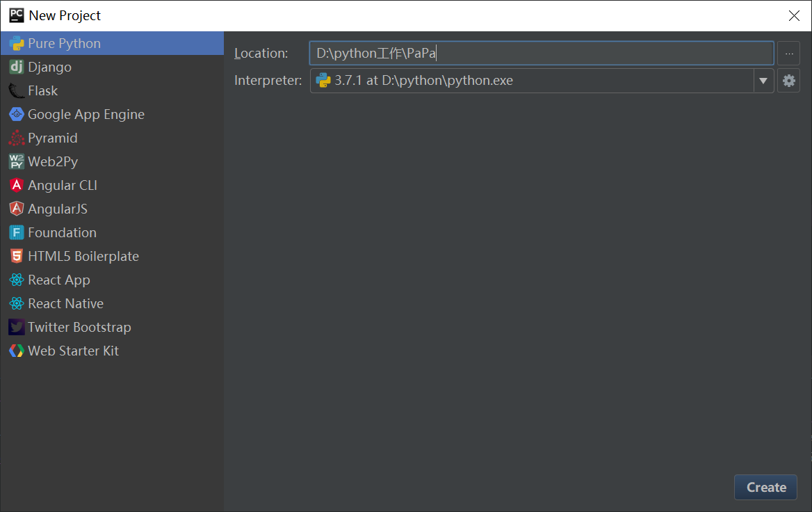
Task: Select the React Native label
Action: tap(66, 304)
